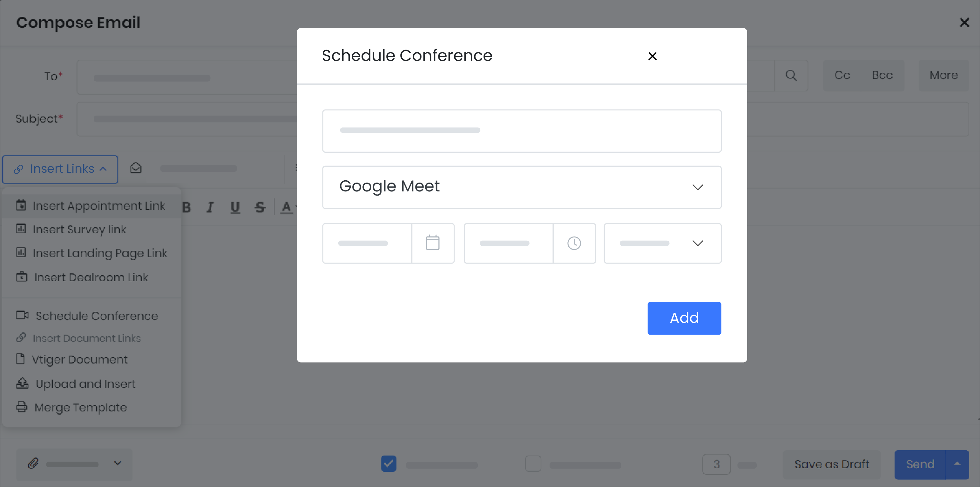Open the Google Meet provider dropdown
This screenshot has width=980, height=487.
pyautogui.click(x=522, y=187)
